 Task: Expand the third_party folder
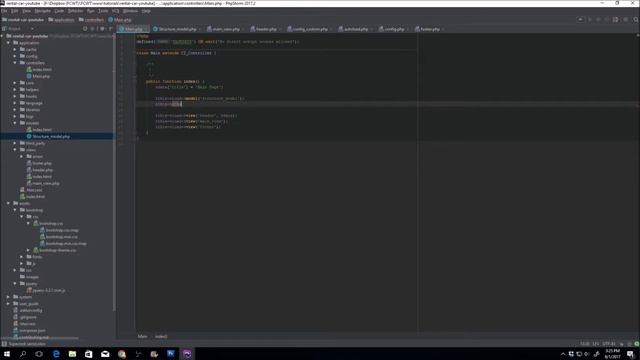[15, 143]
